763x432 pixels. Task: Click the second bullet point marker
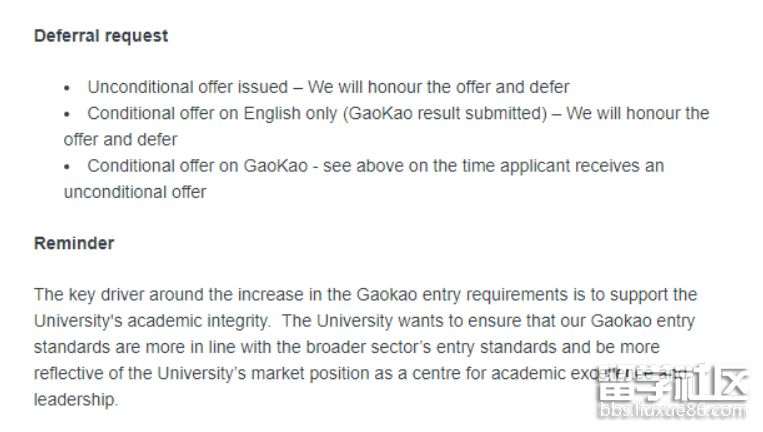(68, 114)
